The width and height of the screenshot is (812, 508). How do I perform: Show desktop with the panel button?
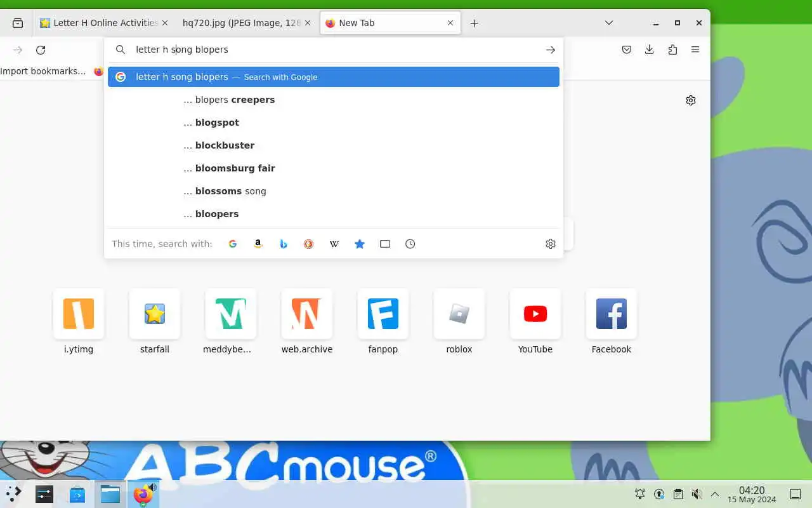(x=796, y=494)
